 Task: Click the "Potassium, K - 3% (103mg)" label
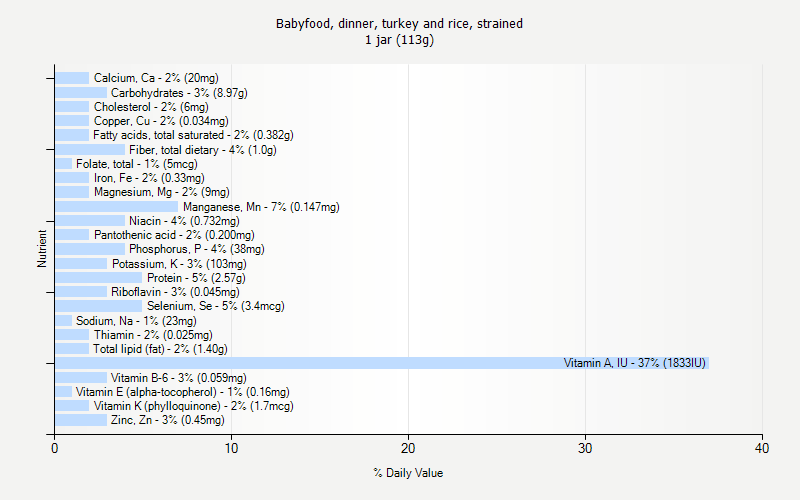coord(179,264)
